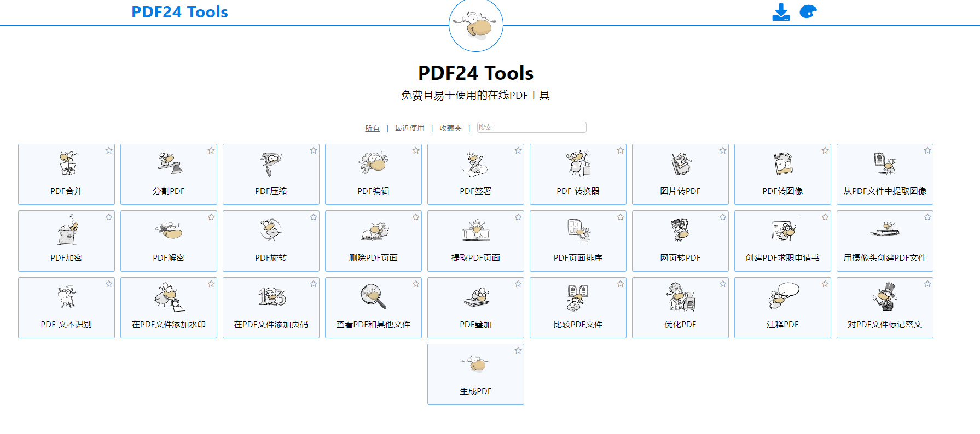The width and height of the screenshot is (980, 434).
Task: Open the PDF页面排序 tool icon
Action: [x=579, y=230]
